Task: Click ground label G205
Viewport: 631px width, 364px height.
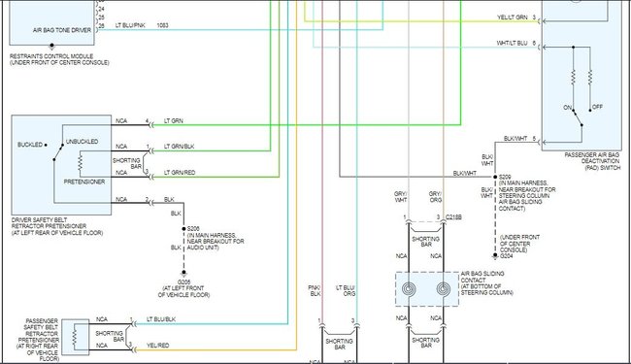Action: coord(183,282)
